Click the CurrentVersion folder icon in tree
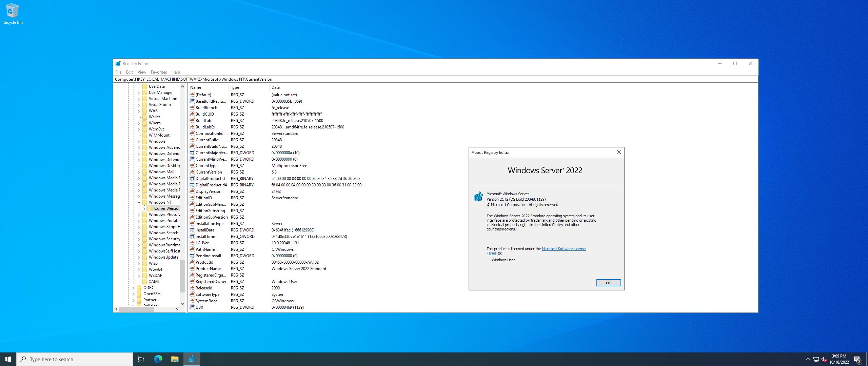The height and width of the screenshot is (366, 868). click(150, 208)
